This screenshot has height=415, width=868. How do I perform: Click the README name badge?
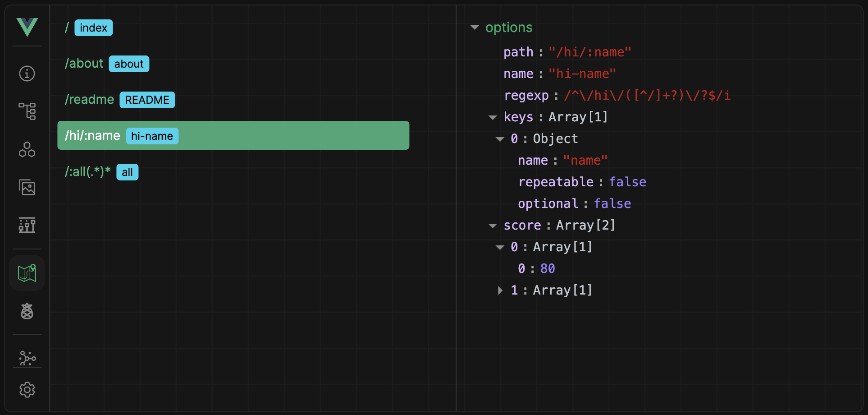point(147,100)
